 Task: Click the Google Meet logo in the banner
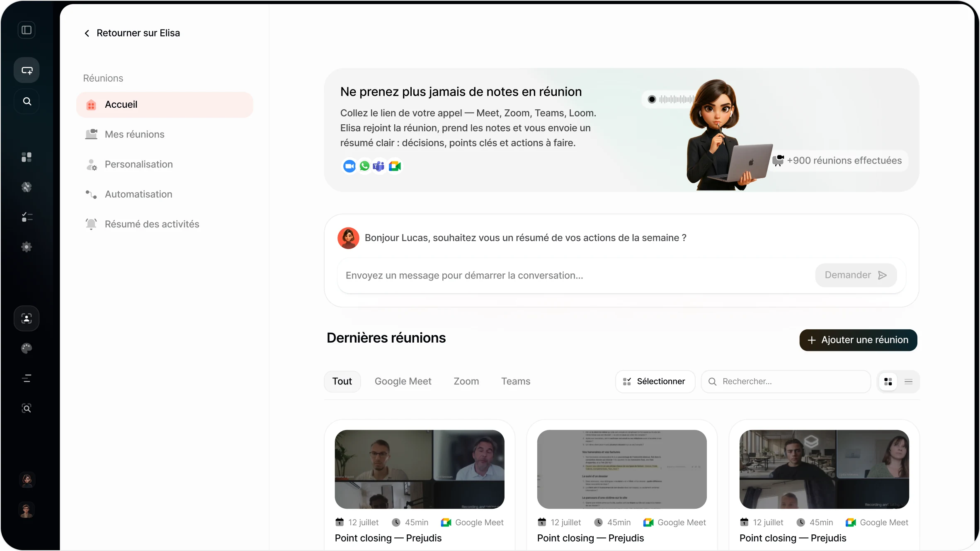(395, 166)
